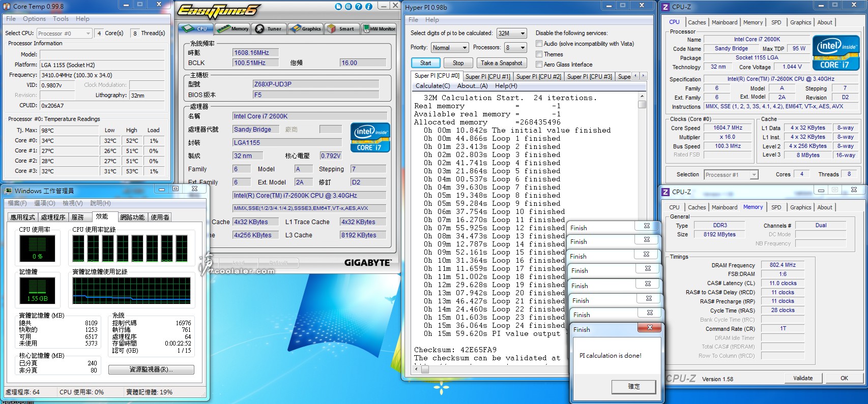
Task: Open the CPU tab in lower CPU-Z
Action: [x=674, y=207]
